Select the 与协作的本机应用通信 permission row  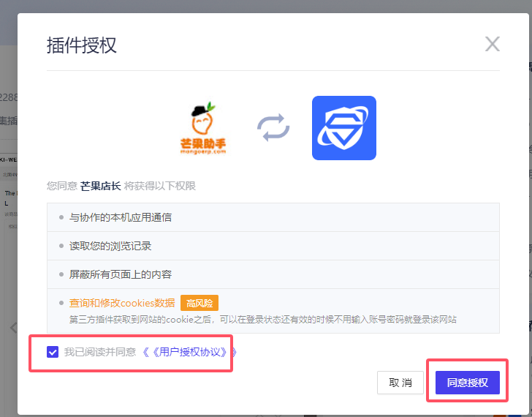pyautogui.click(x=273, y=217)
